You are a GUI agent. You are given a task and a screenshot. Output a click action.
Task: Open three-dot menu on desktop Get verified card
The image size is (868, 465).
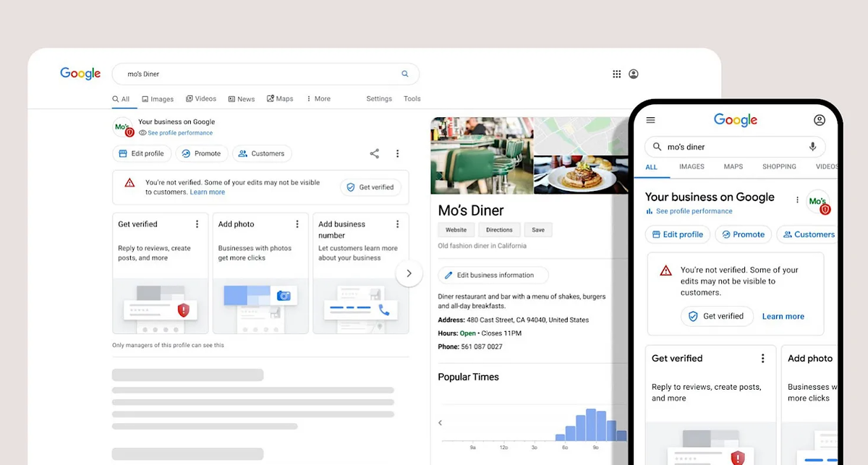tap(197, 224)
